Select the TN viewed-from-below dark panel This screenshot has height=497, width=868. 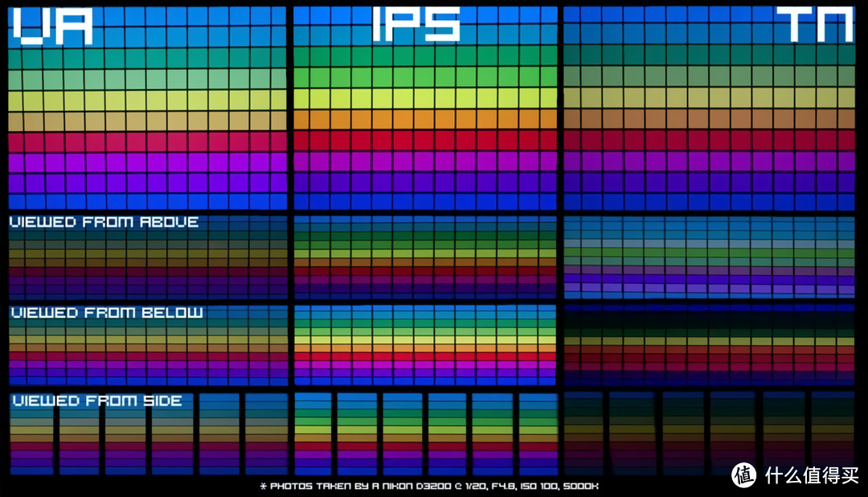[x=709, y=345]
